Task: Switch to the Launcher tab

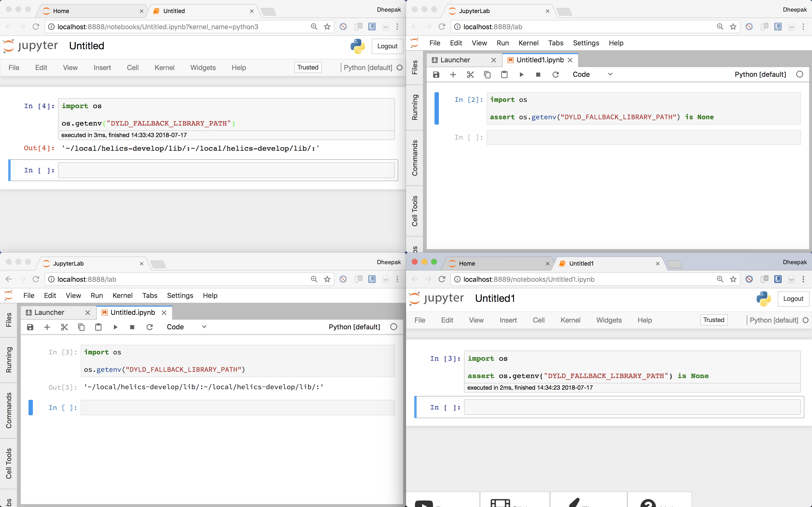Action: (455, 60)
